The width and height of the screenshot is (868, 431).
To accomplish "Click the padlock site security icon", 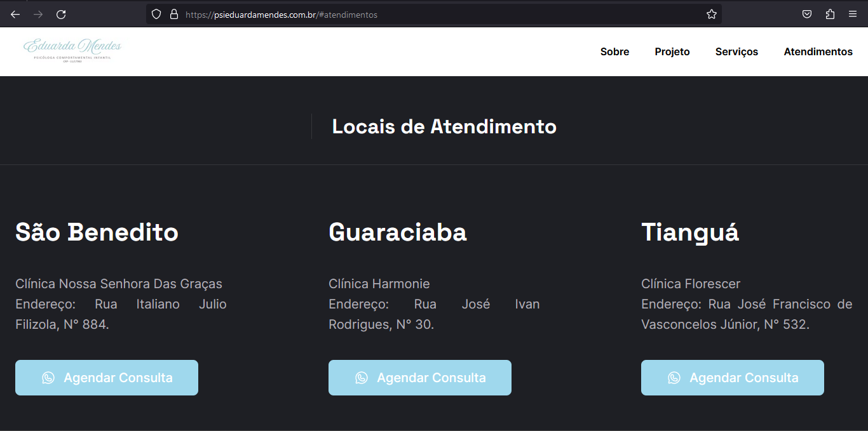I will point(173,14).
